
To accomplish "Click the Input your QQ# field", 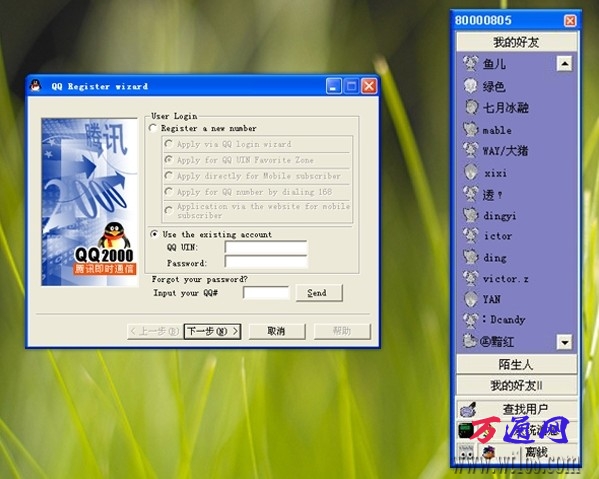I will 266,293.
